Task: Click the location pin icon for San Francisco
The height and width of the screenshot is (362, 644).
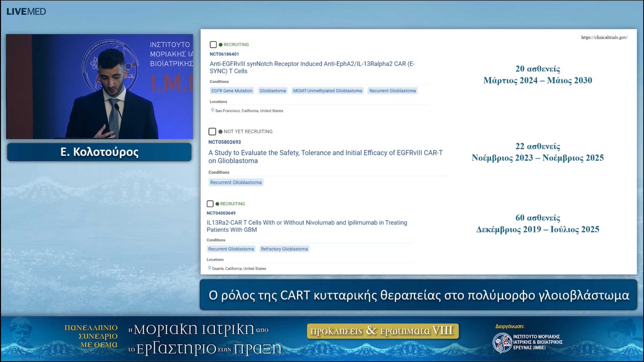Action: [212, 110]
